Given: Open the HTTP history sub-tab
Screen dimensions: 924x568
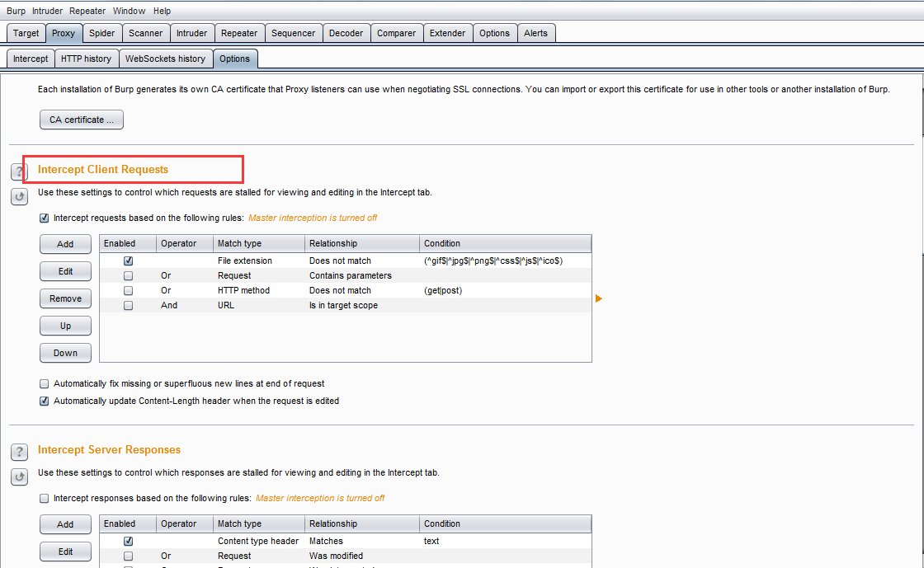Looking at the screenshot, I should pos(86,59).
